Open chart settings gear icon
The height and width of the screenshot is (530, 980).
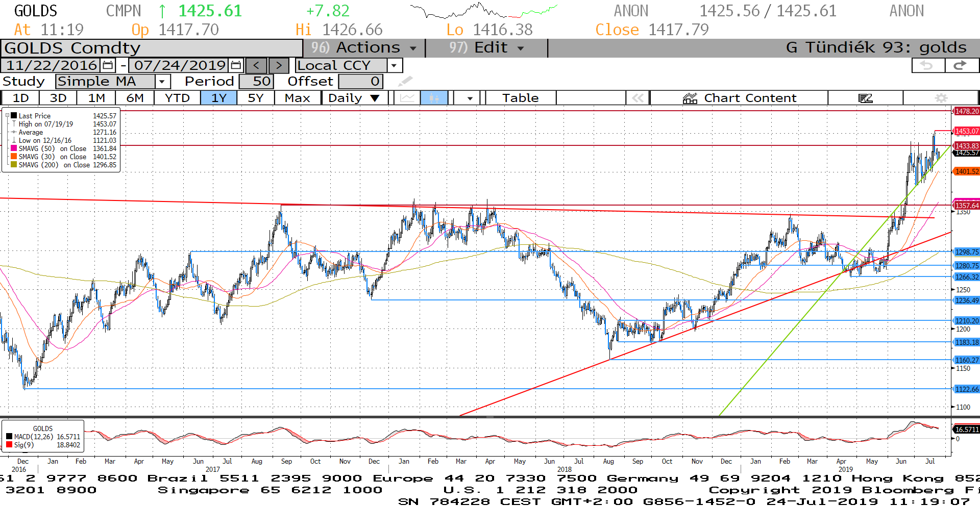point(941,98)
